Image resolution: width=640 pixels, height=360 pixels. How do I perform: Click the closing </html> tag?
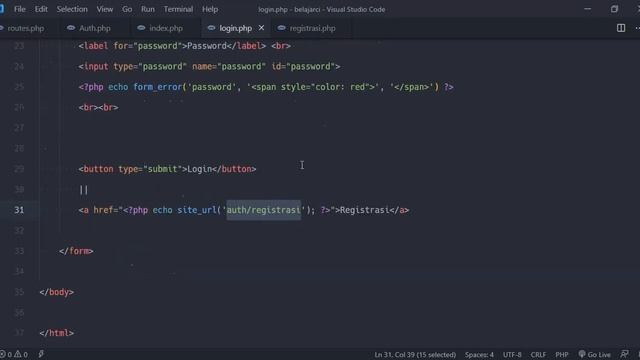click(x=57, y=333)
